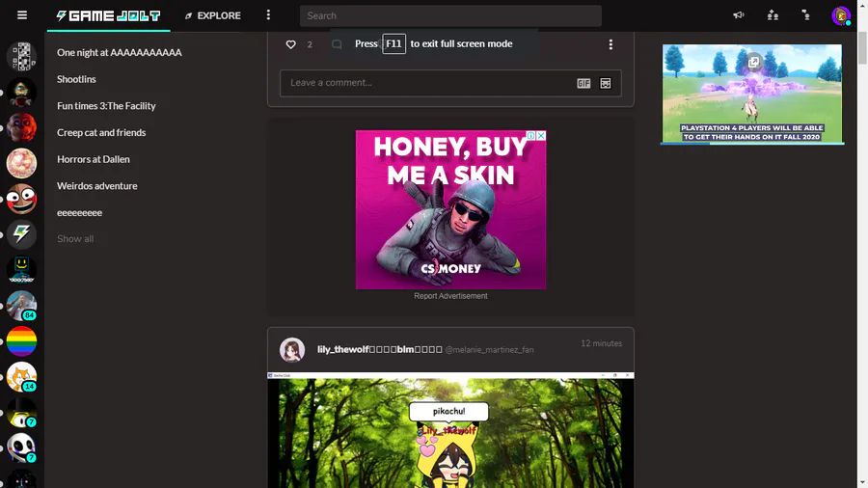Open the lightning bolt Game Jolt community
The width and height of the screenshot is (868, 488).
pyautogui.click(x=21, y=234)
